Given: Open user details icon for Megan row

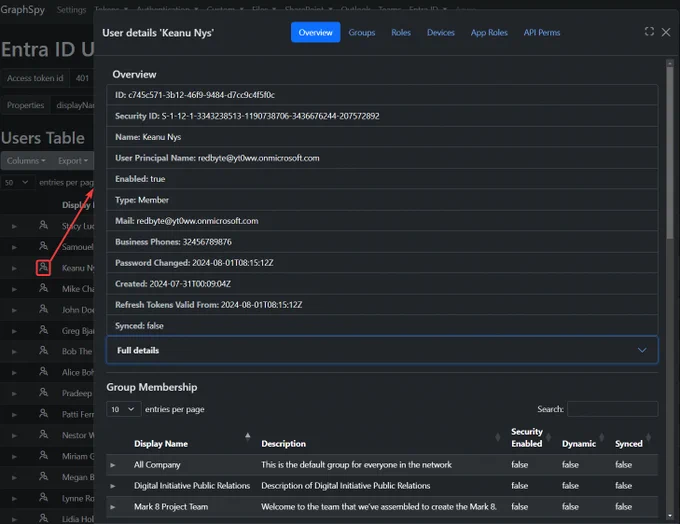Looking at the screenshot, I should point(43,476).
